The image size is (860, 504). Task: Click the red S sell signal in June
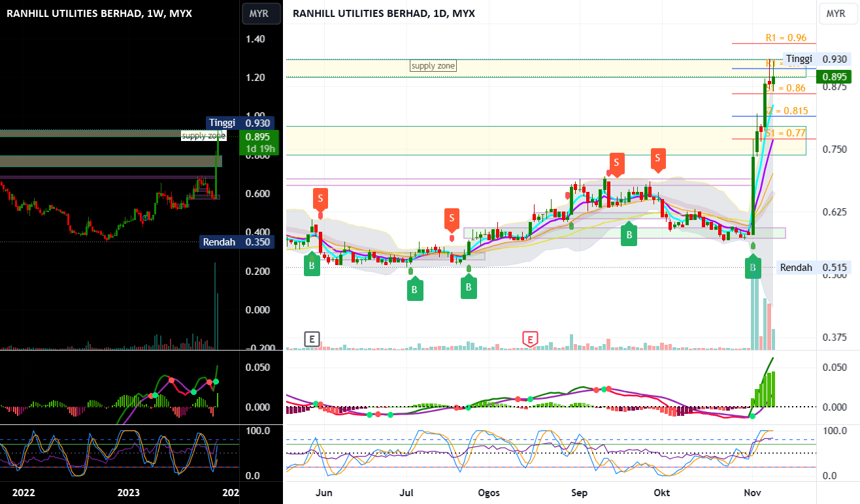320,198
